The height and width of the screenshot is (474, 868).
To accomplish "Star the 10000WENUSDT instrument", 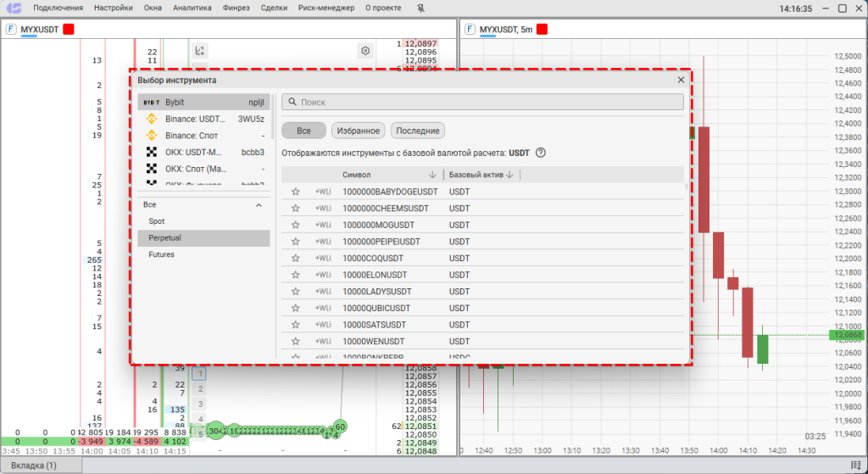I will click(296, 341).
